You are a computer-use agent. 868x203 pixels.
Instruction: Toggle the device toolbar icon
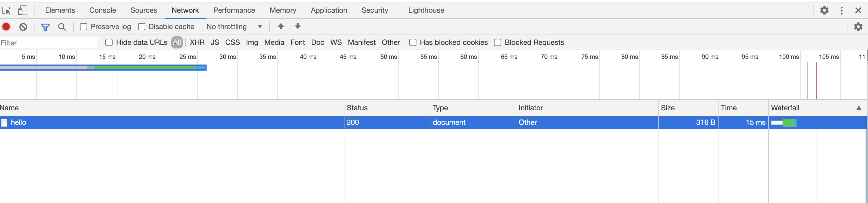click(22, 11)
